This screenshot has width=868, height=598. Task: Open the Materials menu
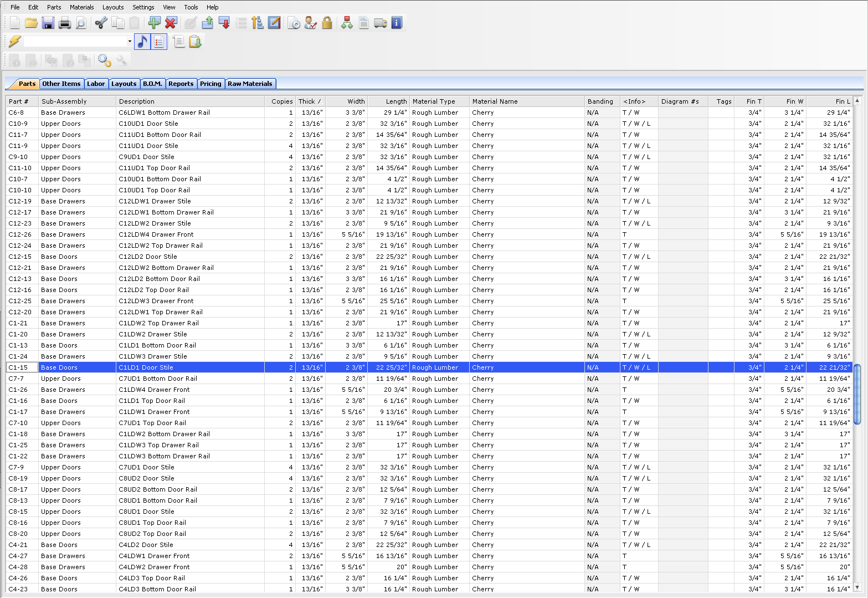pyautogui.click(x=81, y=7)
